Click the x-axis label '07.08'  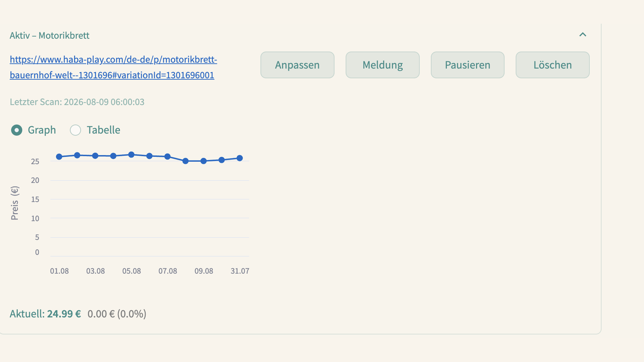pos(167,271)
